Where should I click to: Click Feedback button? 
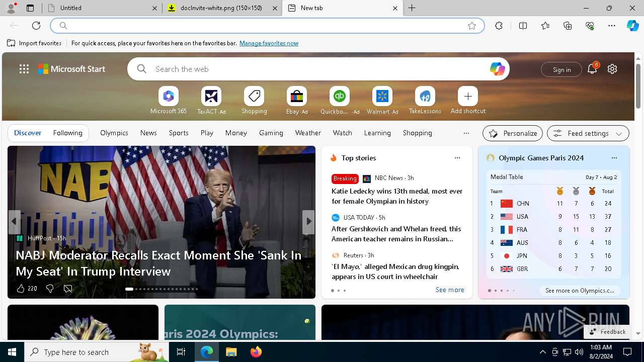[x=607, y=332]
